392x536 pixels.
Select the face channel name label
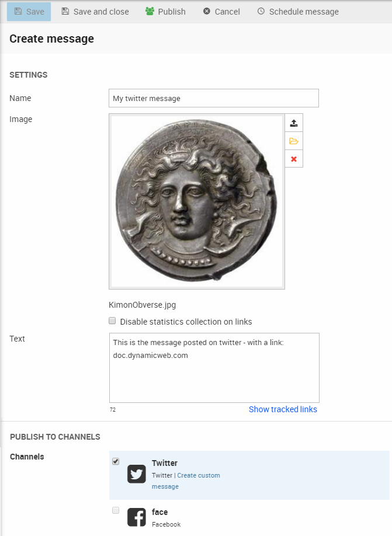pos(159,512)
